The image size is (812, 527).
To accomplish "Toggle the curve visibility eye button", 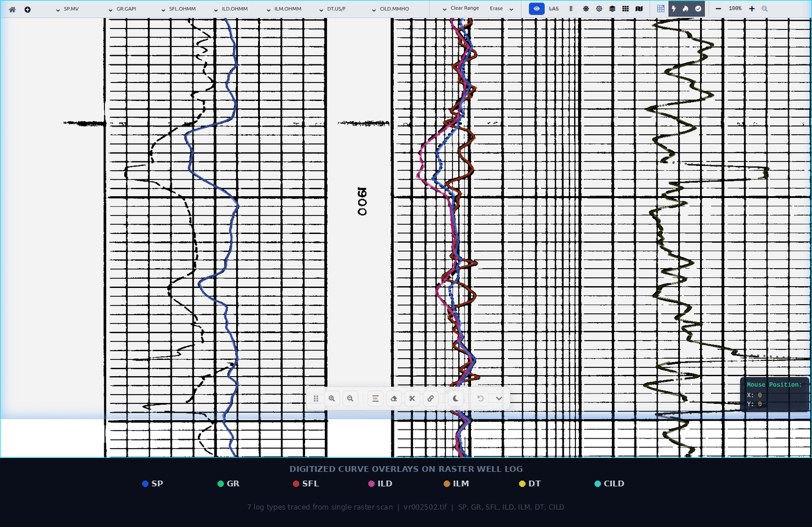I will tap(536, 9).
